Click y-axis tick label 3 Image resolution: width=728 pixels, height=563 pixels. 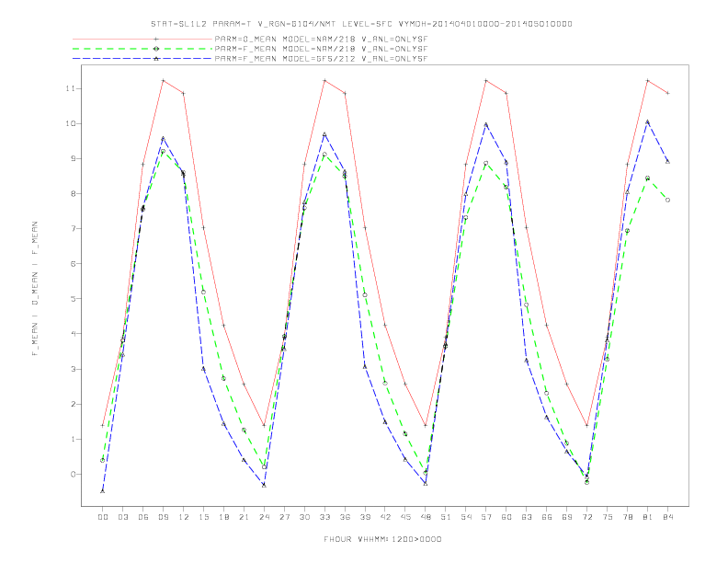[x=74, y=369]
